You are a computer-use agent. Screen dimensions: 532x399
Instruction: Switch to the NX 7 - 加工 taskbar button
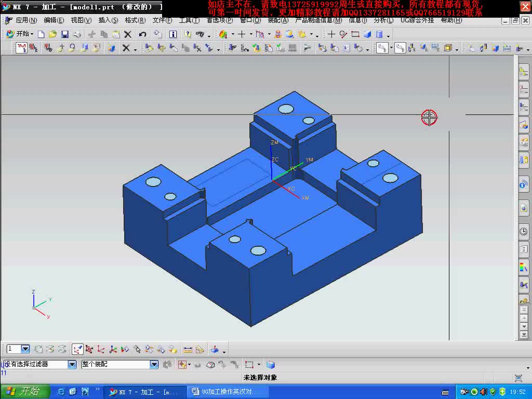pyautogui.click(x=145, y=392)
